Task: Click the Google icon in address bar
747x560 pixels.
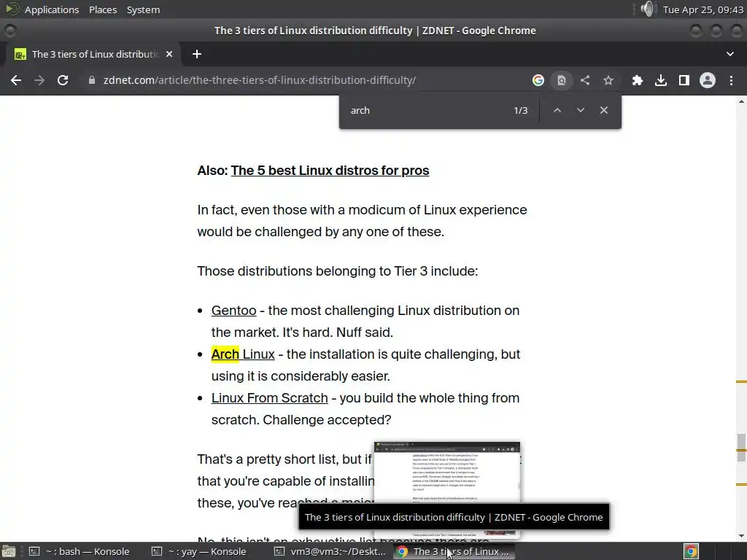Action: coord(538,80)
